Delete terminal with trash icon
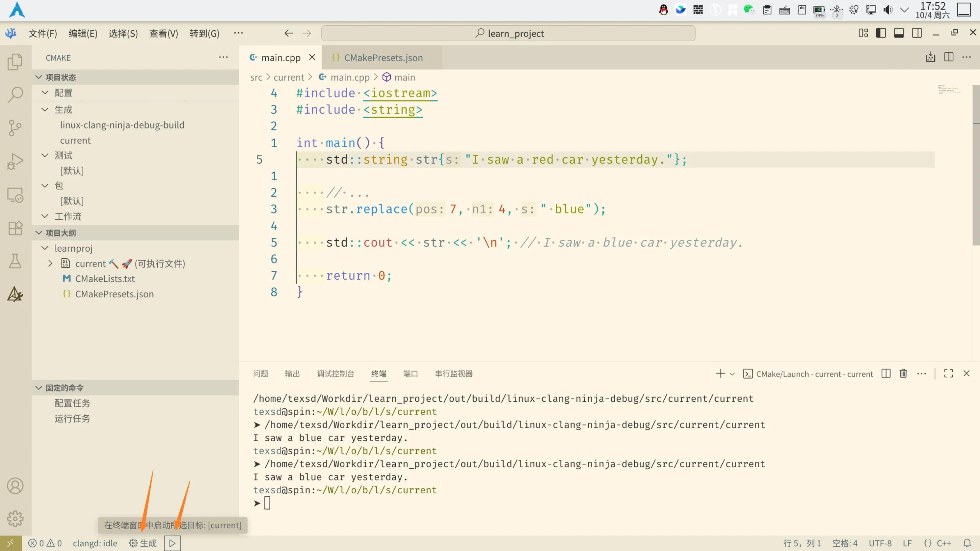 903,374
